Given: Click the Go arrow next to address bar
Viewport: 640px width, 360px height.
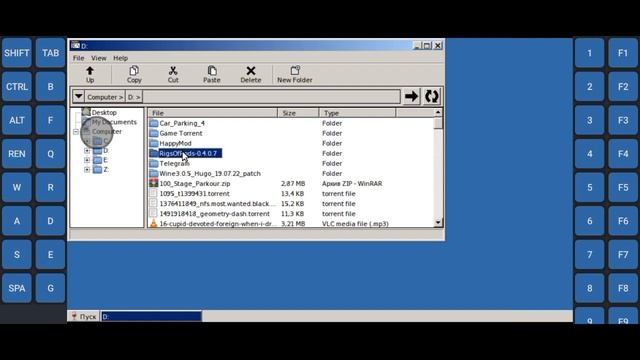Looking at the screenshot, I should (x=411, y=97).
